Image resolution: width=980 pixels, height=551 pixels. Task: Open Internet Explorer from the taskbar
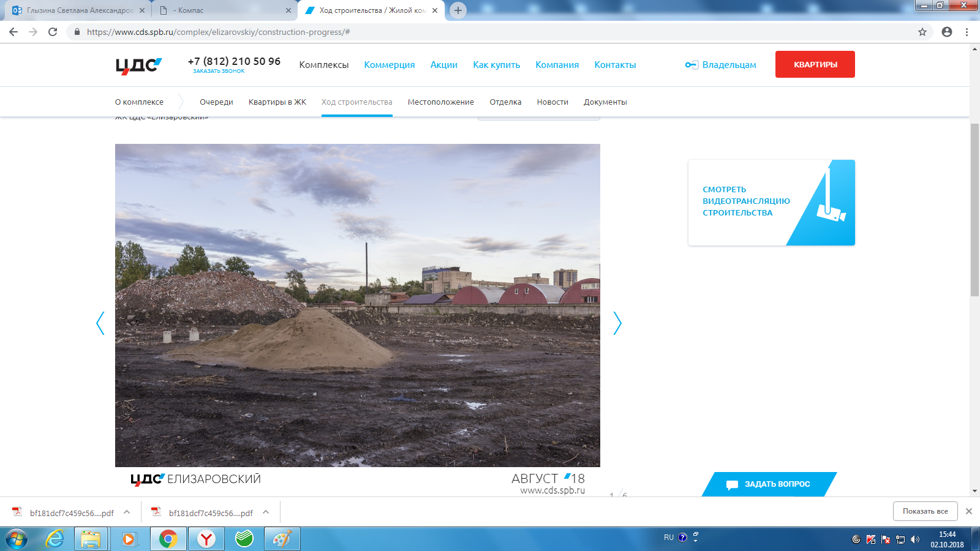pyautogui.click(x=55, y=539)
